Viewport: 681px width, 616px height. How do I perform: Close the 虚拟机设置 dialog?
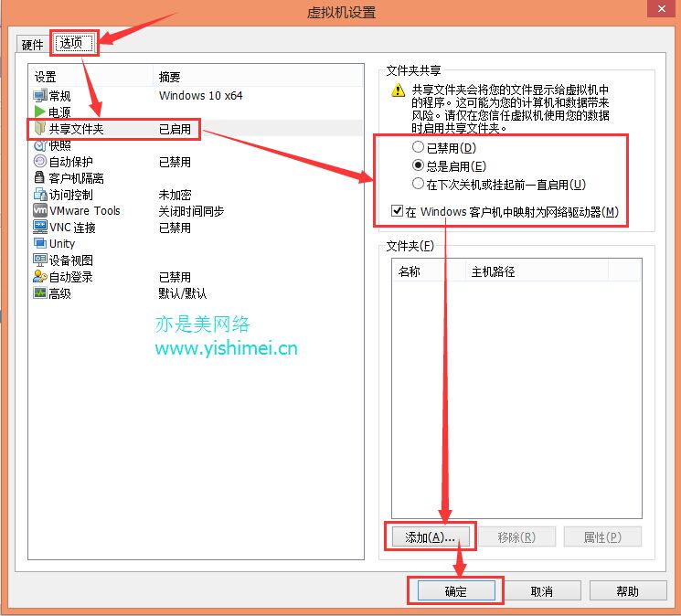[662, 8]
